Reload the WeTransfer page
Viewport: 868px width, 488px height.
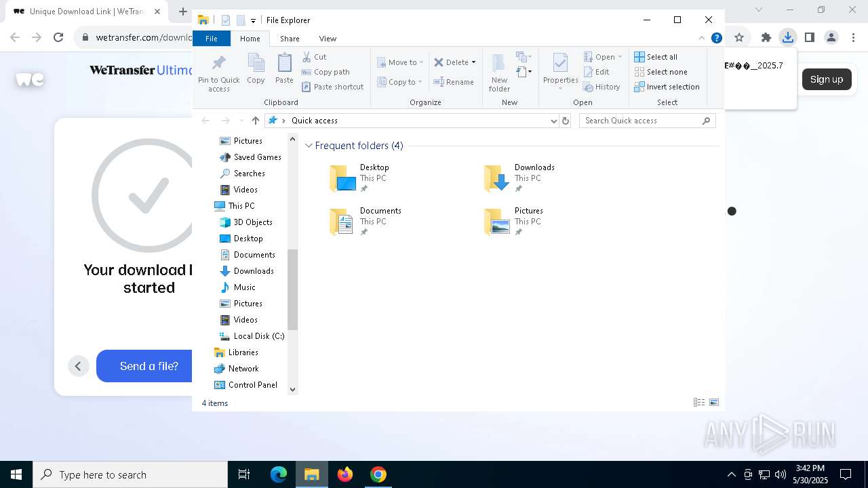(x=58, y=38)
